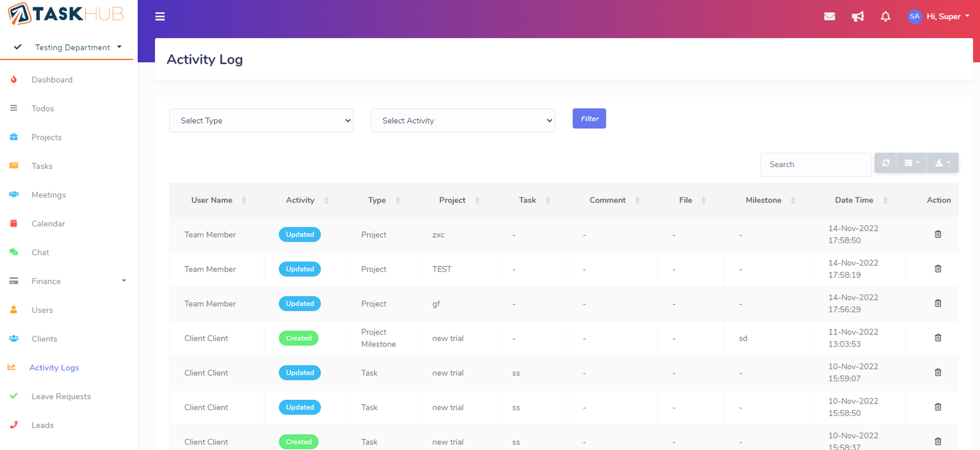
Task: Expand the Testing Department workspace switcher
Action: (x=78, y=47)
